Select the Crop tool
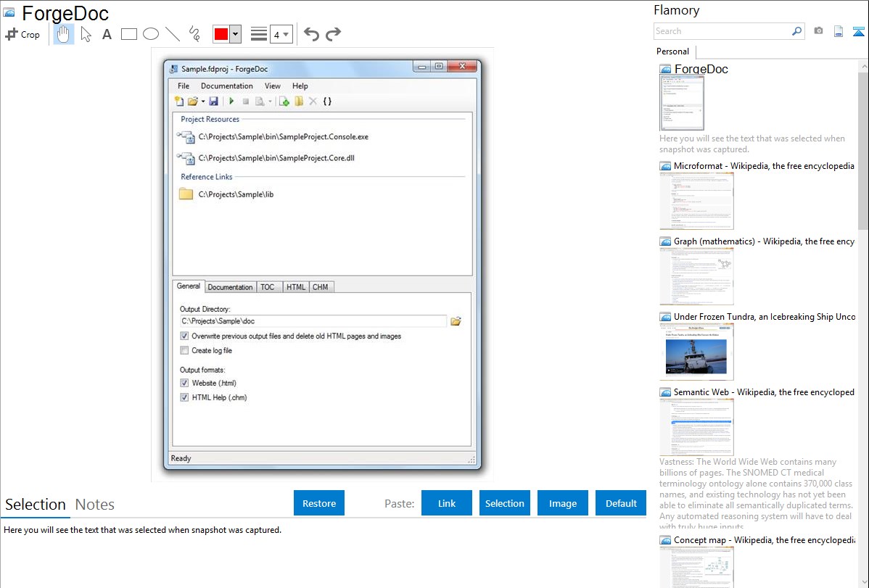This screenshot has width=869, height=588. [x=22, y=34]
